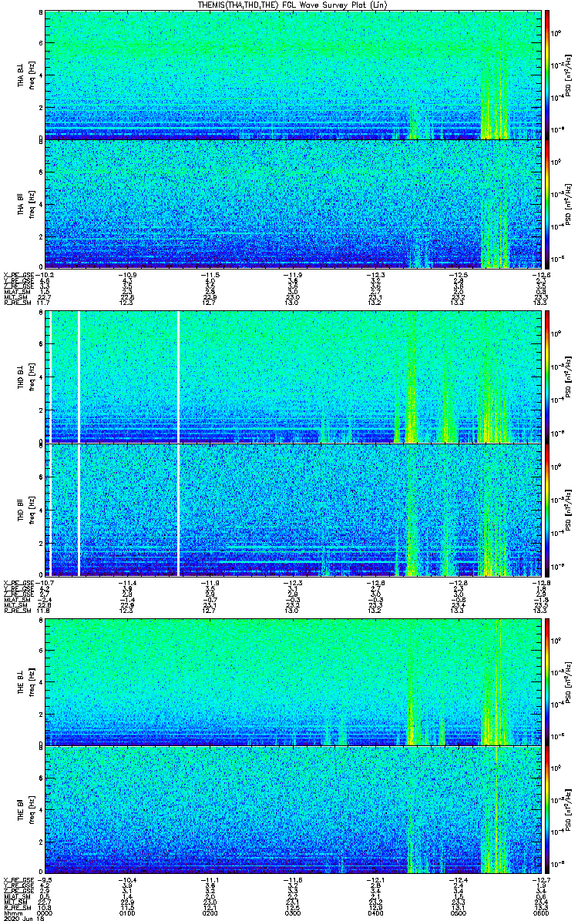The image size is (578, 924).
Task: Click the THE B-parallel PSD color bar
Action: click(x=548, y=811)
